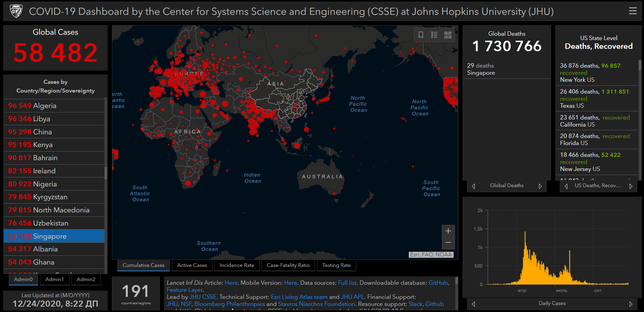The width and height of the screenshot is (644, 312).
Task: Open the map legend list icon
Action: point(434,35)
